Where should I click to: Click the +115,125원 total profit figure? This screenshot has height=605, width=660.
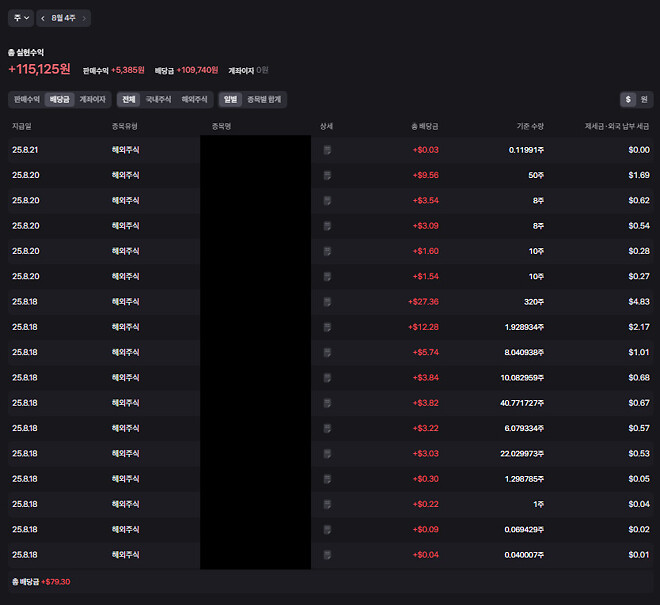(40, 69)
